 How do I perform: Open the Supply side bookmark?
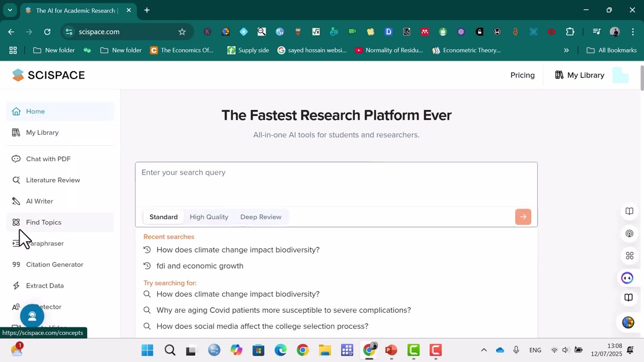[248, 50]
